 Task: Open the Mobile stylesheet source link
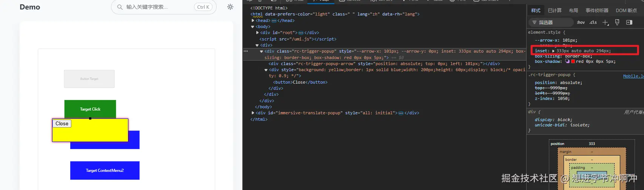pos(633,76)
